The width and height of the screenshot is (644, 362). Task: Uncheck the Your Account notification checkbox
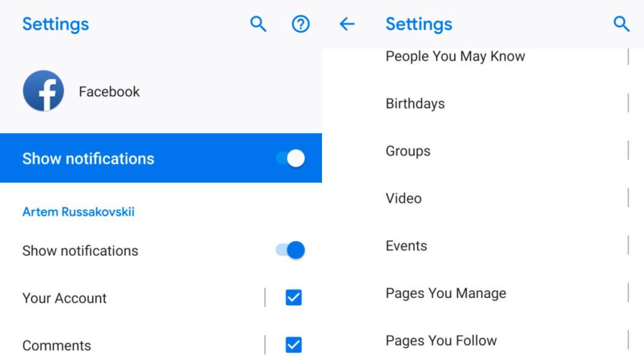(294, 297)
